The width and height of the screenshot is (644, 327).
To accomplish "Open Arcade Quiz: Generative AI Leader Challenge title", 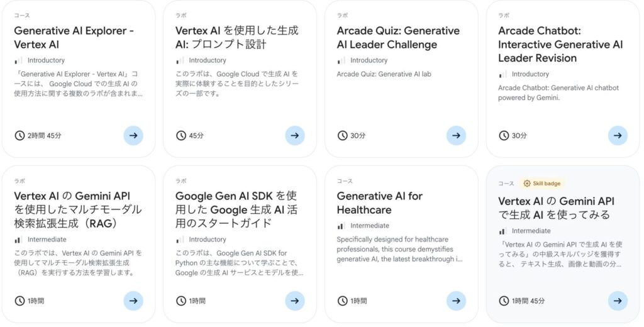I will pyautogui.click(x=398, y=37).
